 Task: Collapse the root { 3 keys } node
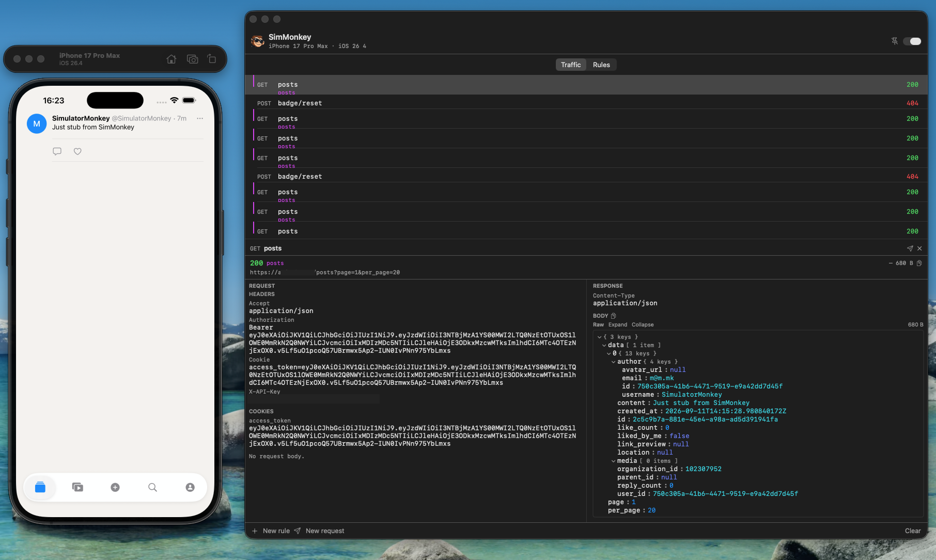599,337
